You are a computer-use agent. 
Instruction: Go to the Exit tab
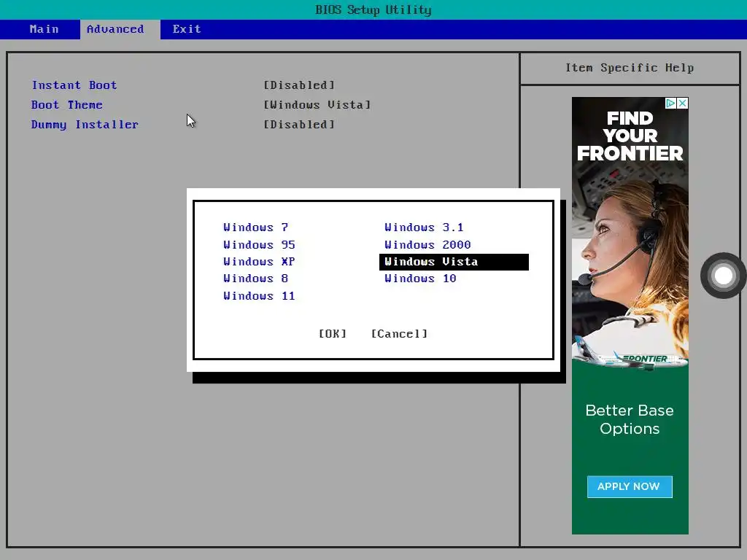pyautogui.click(x=187, y=29)
